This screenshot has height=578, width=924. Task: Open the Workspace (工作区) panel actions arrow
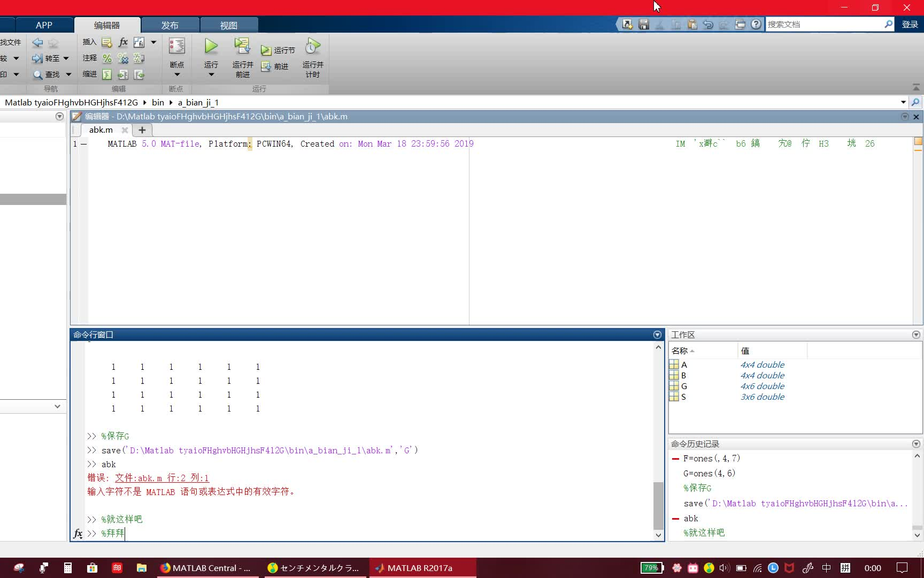[x=916, y=334]
